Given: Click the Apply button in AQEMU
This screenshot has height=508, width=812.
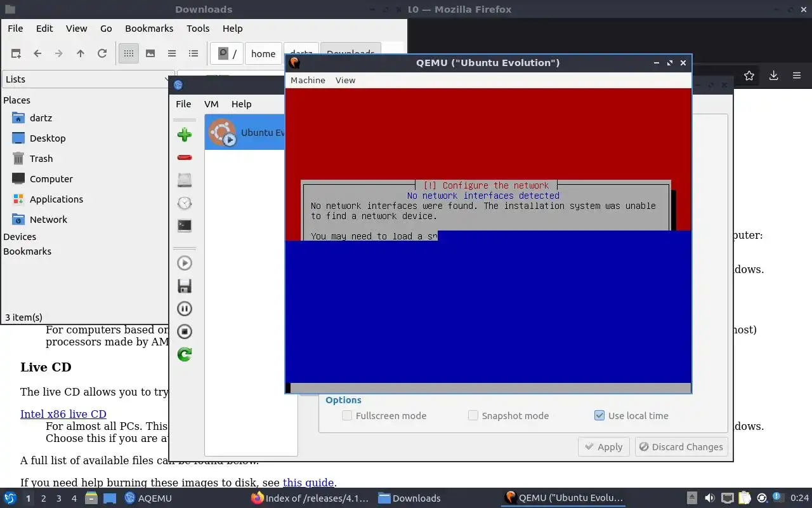Looking at the screenshot, I should [604, 447].
